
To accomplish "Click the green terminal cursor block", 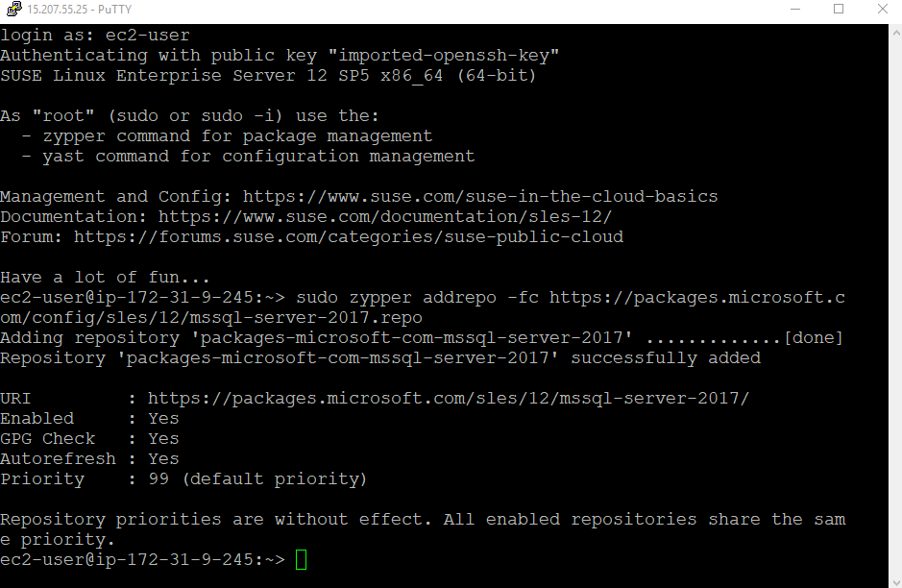I will [302, 559].
